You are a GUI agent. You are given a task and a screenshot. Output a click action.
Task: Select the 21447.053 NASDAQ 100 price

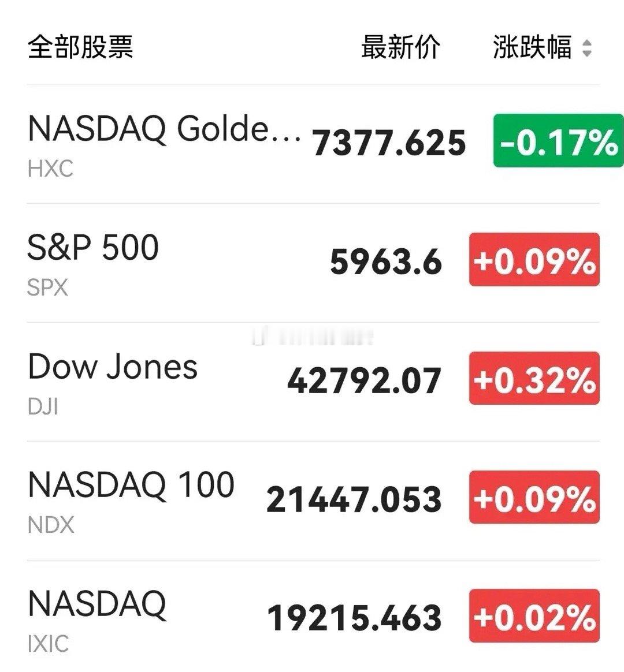click(x=354, y=499)
